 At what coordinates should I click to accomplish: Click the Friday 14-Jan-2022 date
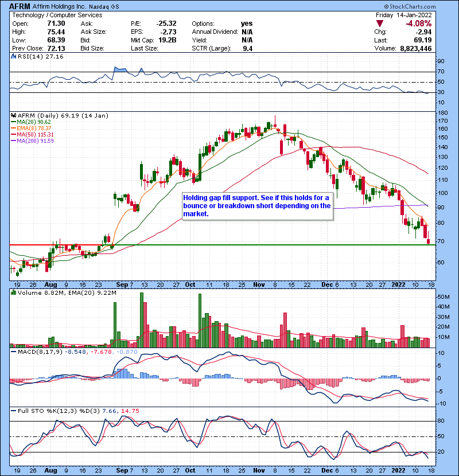tap(403, 15)
